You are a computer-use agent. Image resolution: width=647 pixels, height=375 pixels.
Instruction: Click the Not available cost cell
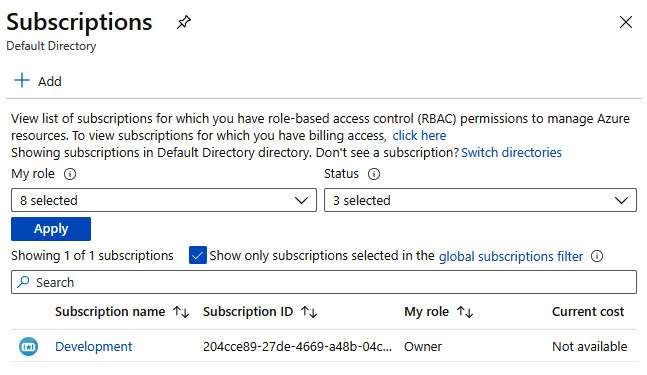(590, 346)
